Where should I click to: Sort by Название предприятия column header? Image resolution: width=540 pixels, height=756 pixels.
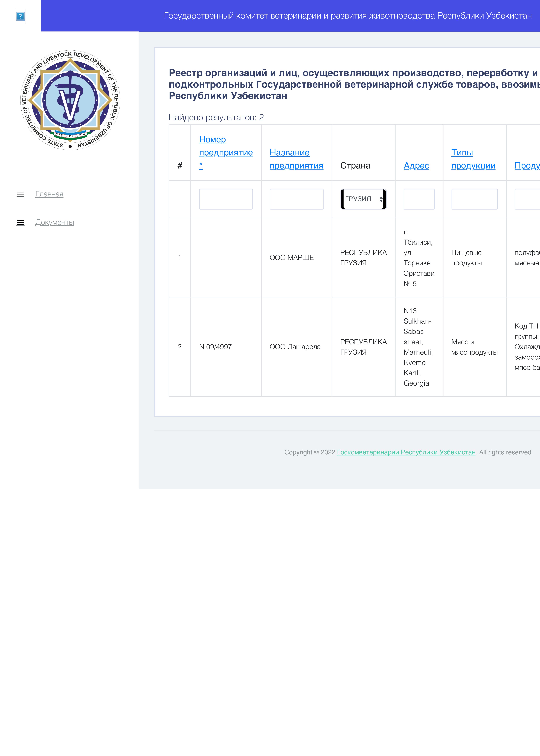click(296, 159)
